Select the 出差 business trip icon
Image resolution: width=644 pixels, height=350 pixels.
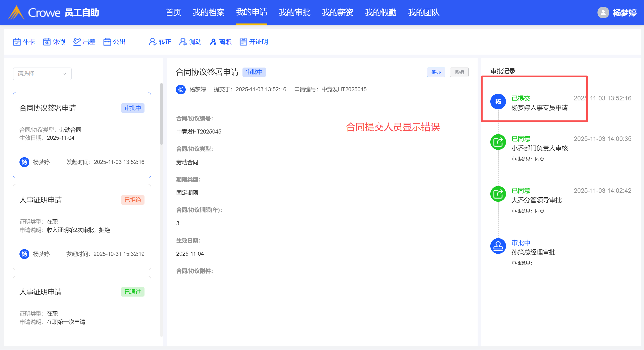(x=77, y=42)
